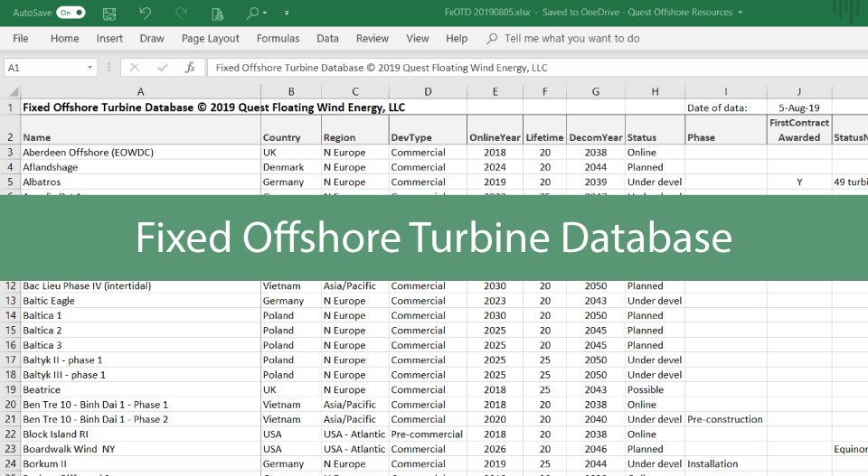Select row 3 header
The width and height of the screenshot is (868, 476).
(10, 152)
